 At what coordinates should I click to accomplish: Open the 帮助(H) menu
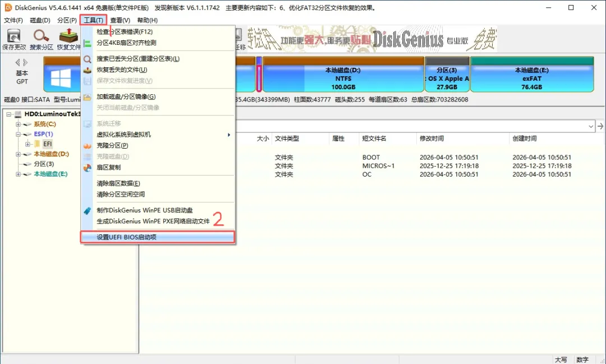click(x=147, y=20)
